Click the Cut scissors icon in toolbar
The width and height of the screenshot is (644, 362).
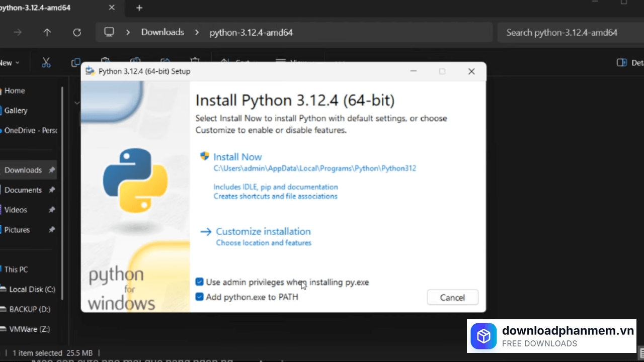(46, 63)
